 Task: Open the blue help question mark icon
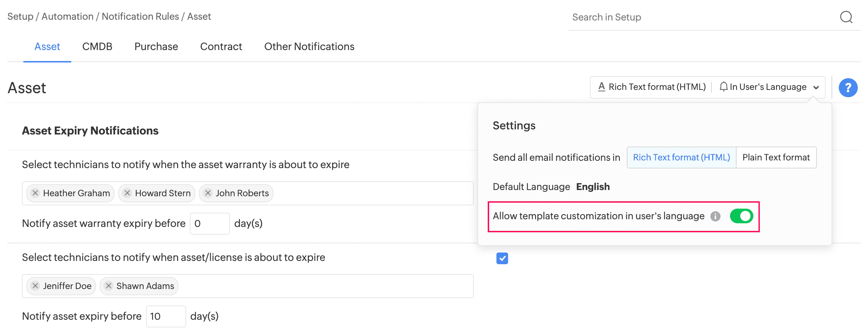click(x=848, y=88)
